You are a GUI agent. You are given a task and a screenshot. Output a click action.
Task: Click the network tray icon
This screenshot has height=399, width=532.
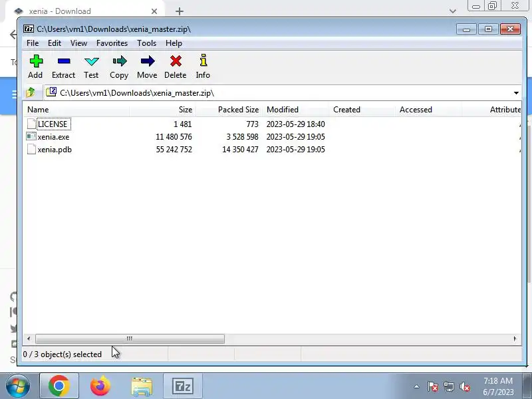tap(449, 386)
